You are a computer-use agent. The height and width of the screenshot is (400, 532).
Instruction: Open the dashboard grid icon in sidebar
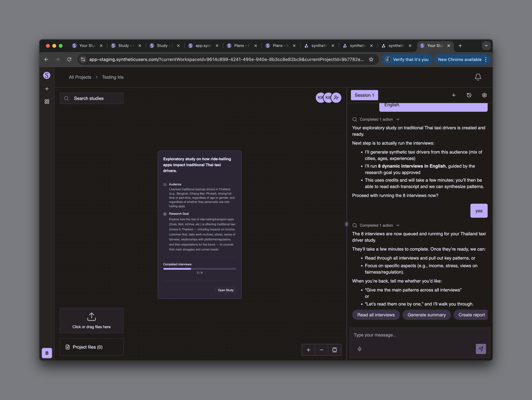click(47, 102)
